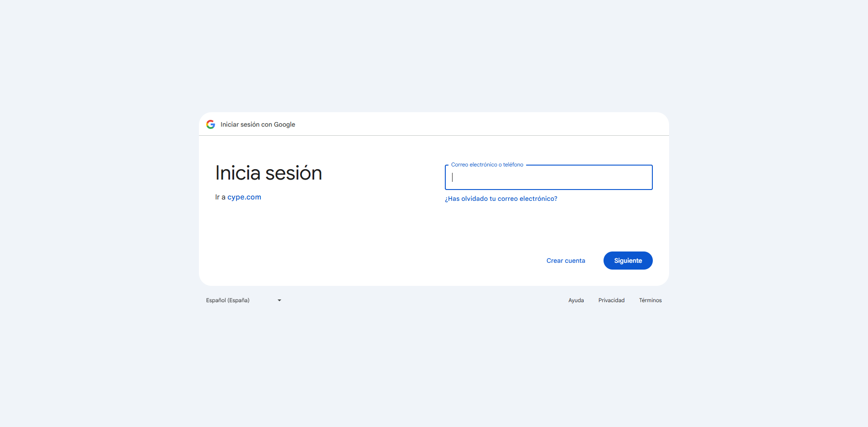The height and width of the screenshot is (427, 868).
Task: Follow the cype.com link
Action: (x=244, y=197)
